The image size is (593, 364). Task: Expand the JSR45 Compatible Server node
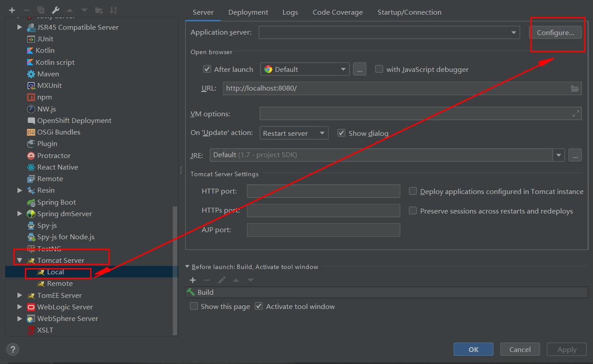point(20,28)
